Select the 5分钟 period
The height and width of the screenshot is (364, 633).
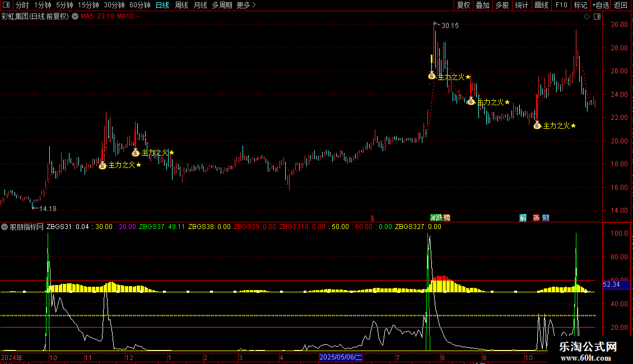click(64, 5)
